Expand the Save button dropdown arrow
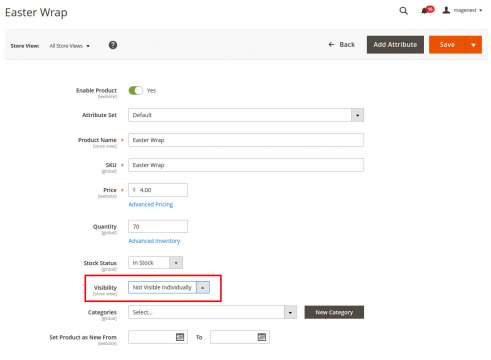This screenshot has width=491, height=360. click(x=473, y=45)
